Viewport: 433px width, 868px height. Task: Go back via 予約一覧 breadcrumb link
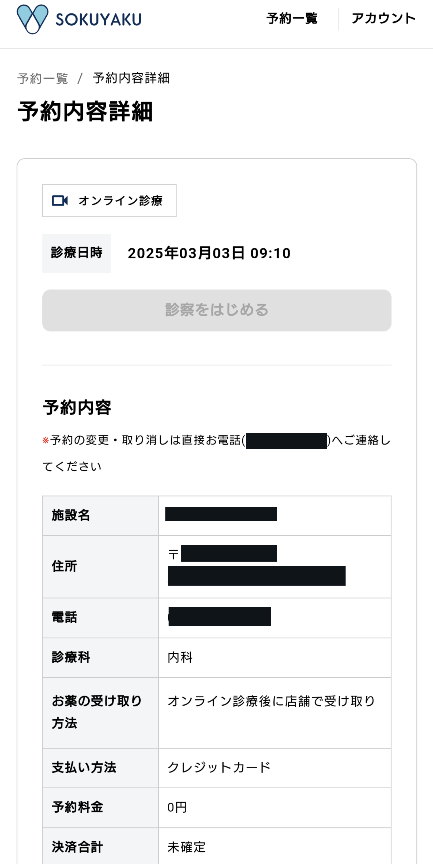[x=43, y=79]
